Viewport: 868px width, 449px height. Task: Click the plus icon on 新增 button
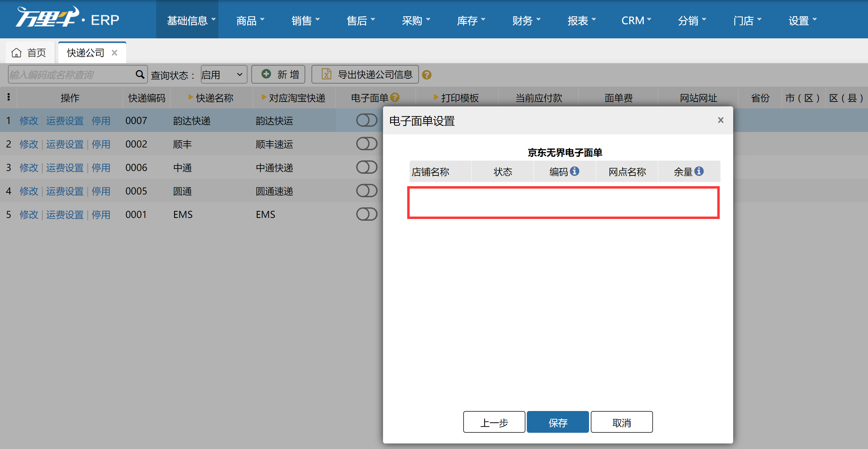266,74
